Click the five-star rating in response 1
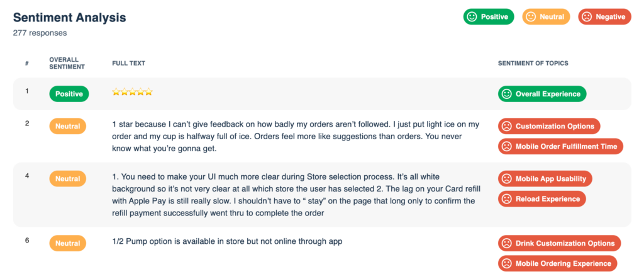The height and width of the screenshot is (274, 644). (x=132, y=92)
